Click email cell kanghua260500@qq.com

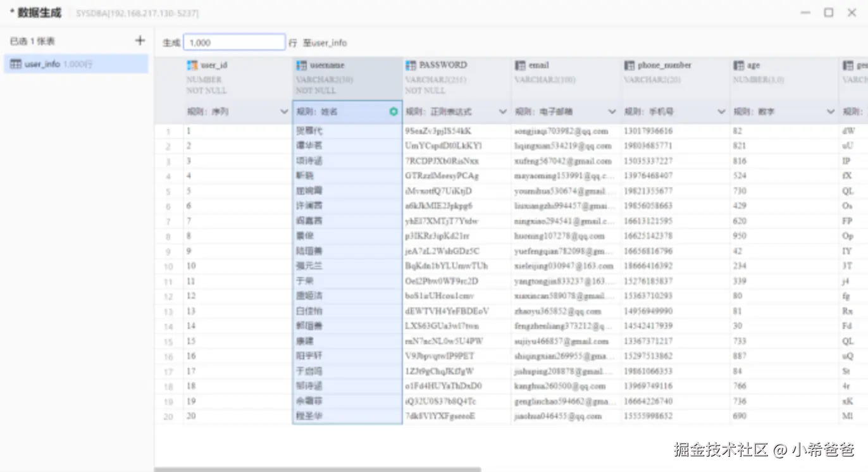tap(560, 386)
